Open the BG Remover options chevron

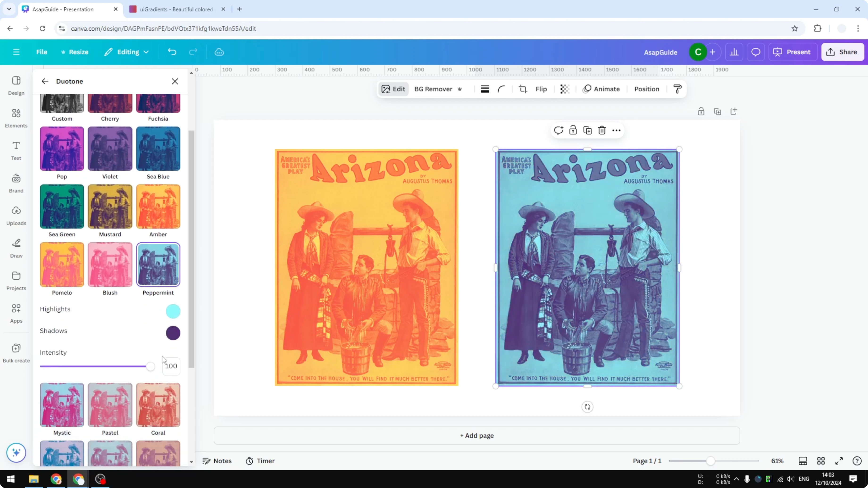[x=460, y=89]
